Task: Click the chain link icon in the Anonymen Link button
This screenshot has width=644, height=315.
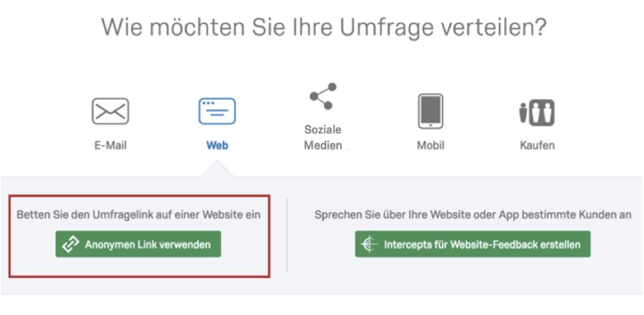Action: (x=70, y=244)
